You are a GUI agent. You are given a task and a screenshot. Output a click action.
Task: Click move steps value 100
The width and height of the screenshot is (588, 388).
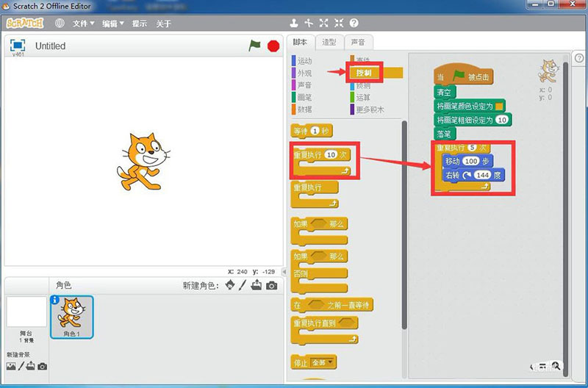pyautogui.click(x=470, y=161)
